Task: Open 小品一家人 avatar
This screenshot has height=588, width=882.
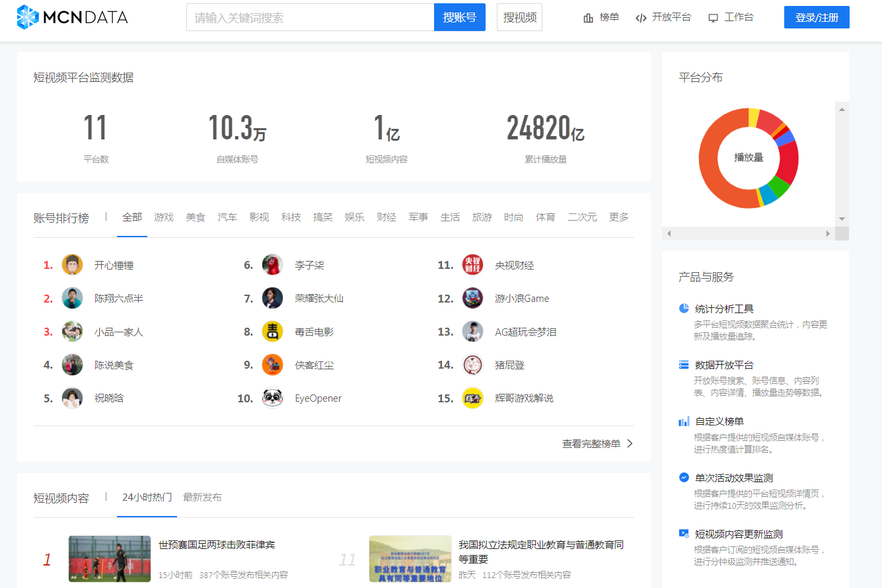Action: tap(72, 332)
